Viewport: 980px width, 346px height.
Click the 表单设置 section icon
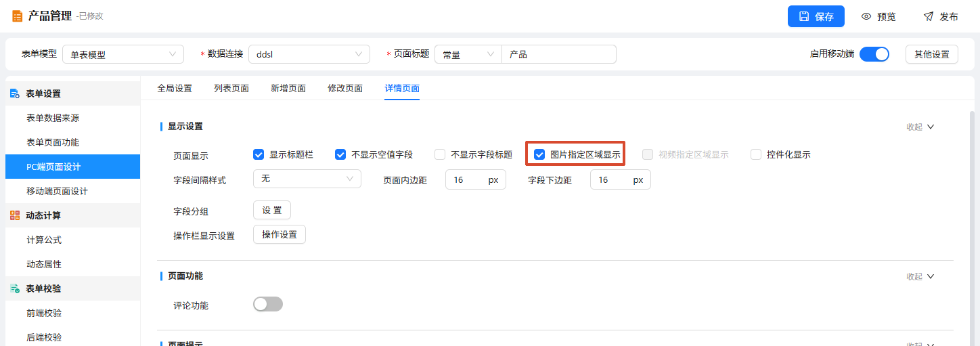coord(15,93)
